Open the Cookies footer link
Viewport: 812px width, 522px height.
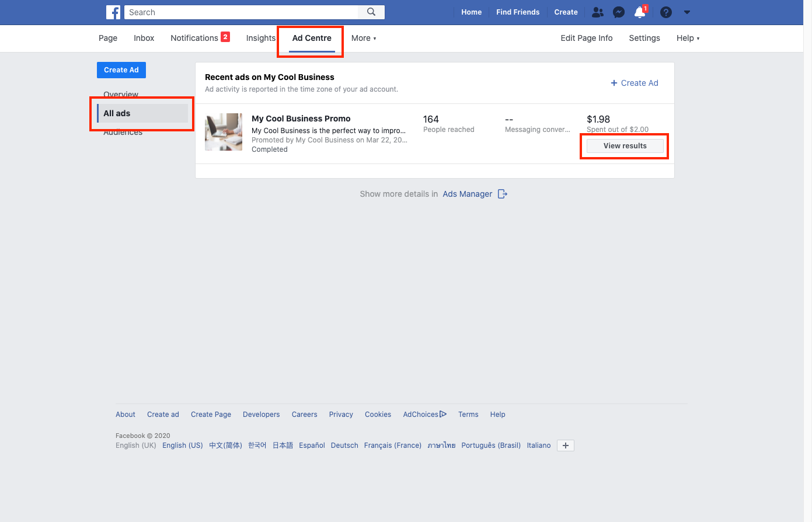coord(378,415)
